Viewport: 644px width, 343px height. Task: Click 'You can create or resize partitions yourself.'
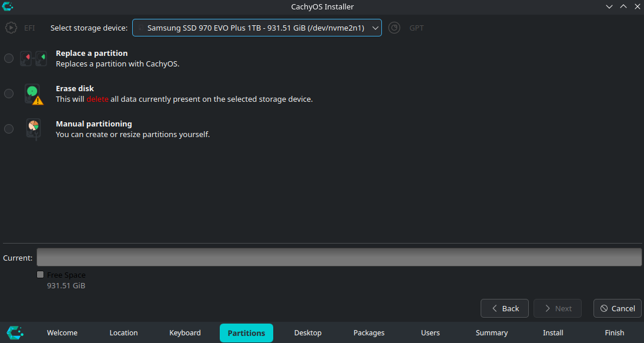[x=133, y=135]
